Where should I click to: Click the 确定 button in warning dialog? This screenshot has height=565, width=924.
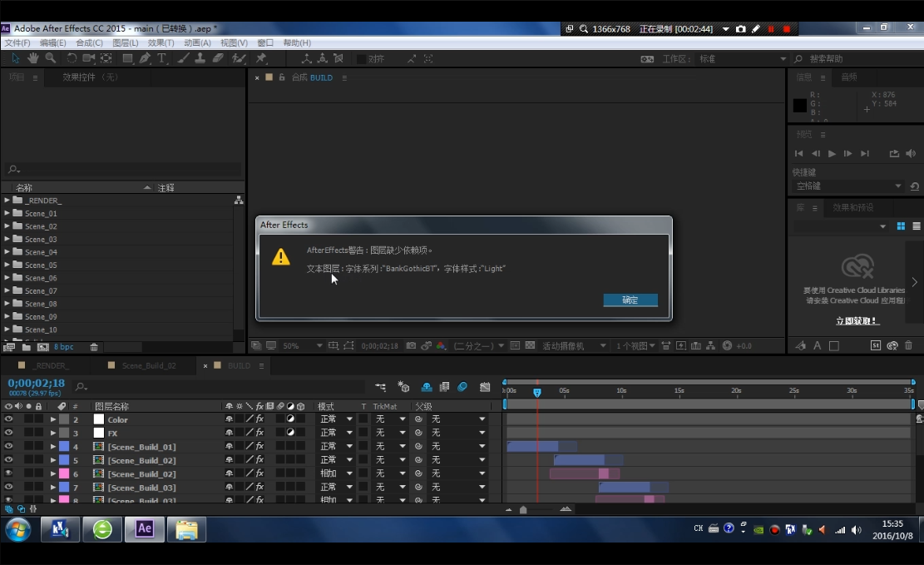(x=630, y=300)
